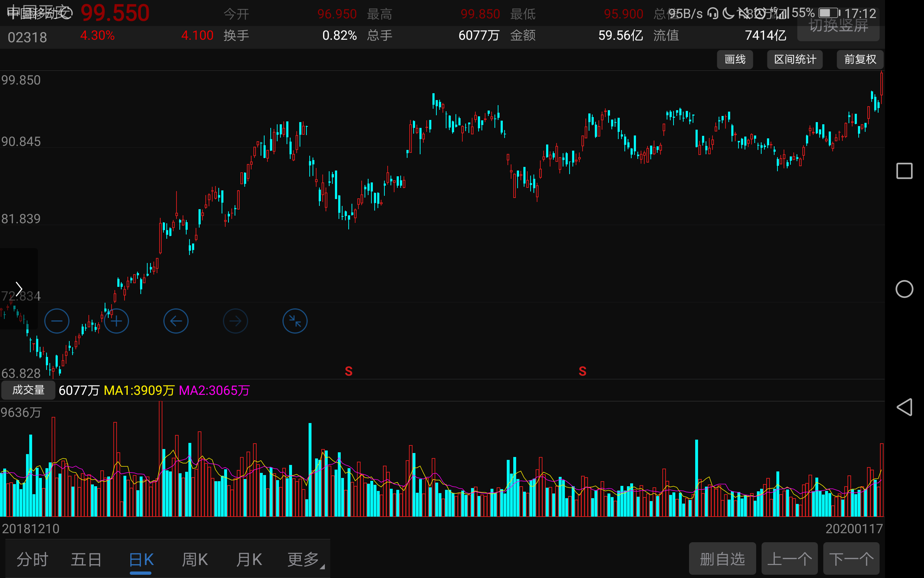Tap Android home circle button
Image resolution: width=924 pixels, height=578 pixels.
[x=904, y=289]
